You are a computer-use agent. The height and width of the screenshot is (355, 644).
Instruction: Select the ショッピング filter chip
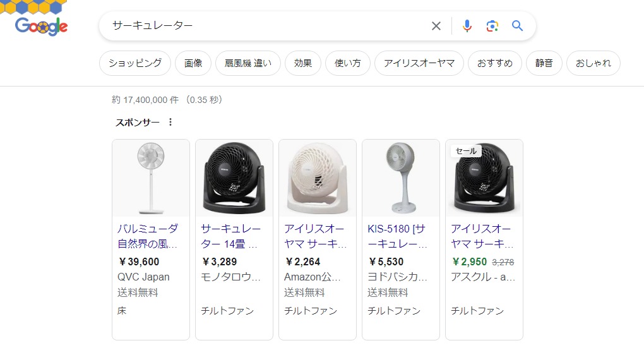coord(135,63)
